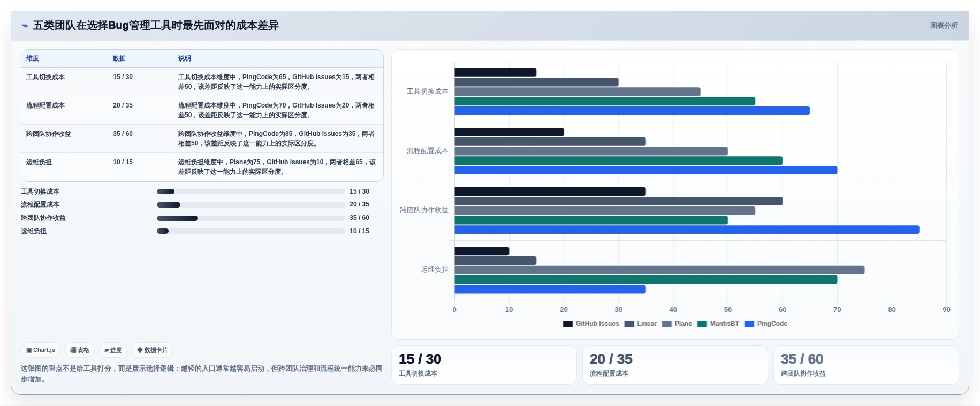Click the GitHub Issues bar in 工具切换成本 group
This screenshot has height=406, width=980.
pyautogui.click(x=495, y=73)
